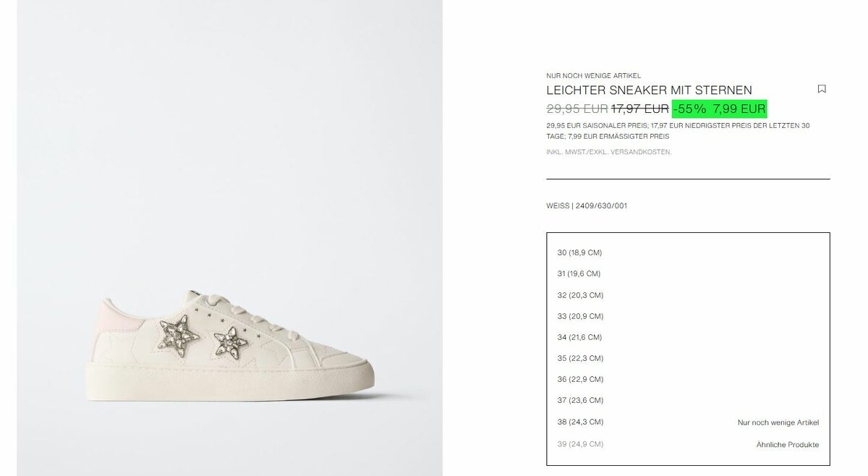
Task: Click the crossed-out 17,97 EUR price
Action: pos(640,109)
